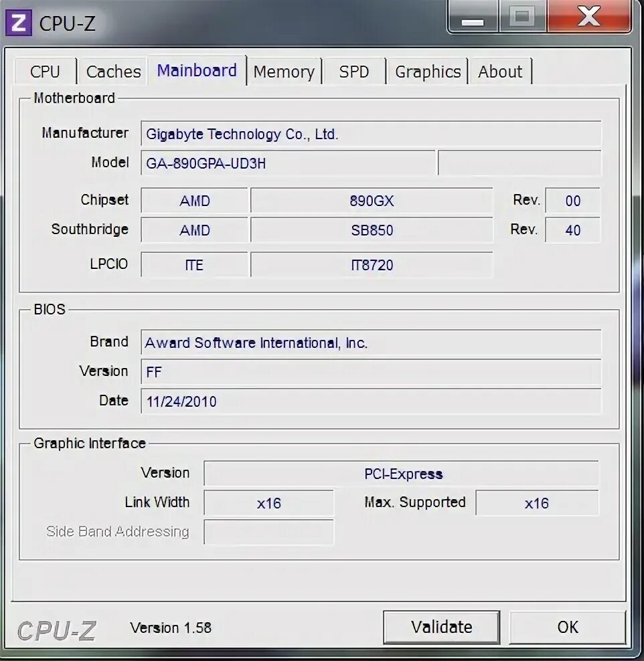
Task: Click the LPCIO label
Action: [x=109, y=264]
